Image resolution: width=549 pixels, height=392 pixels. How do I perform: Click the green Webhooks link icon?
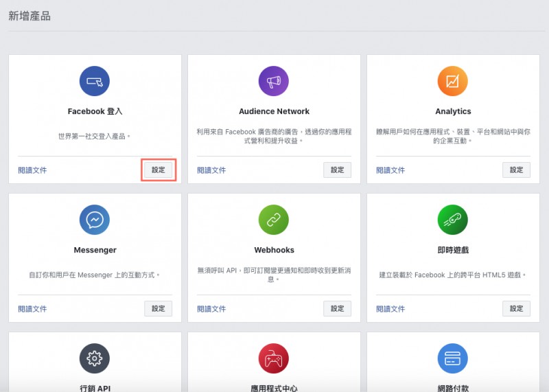coord(273,220)
